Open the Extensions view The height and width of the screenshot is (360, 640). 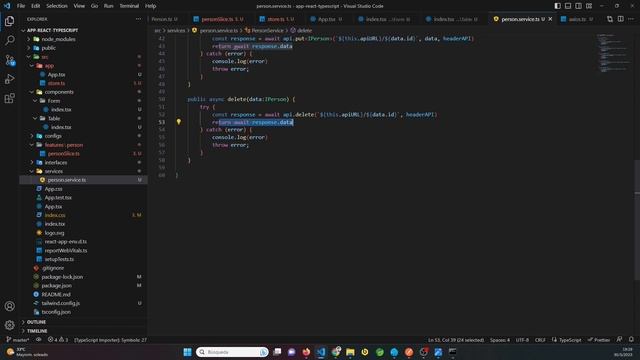point(9,98)
